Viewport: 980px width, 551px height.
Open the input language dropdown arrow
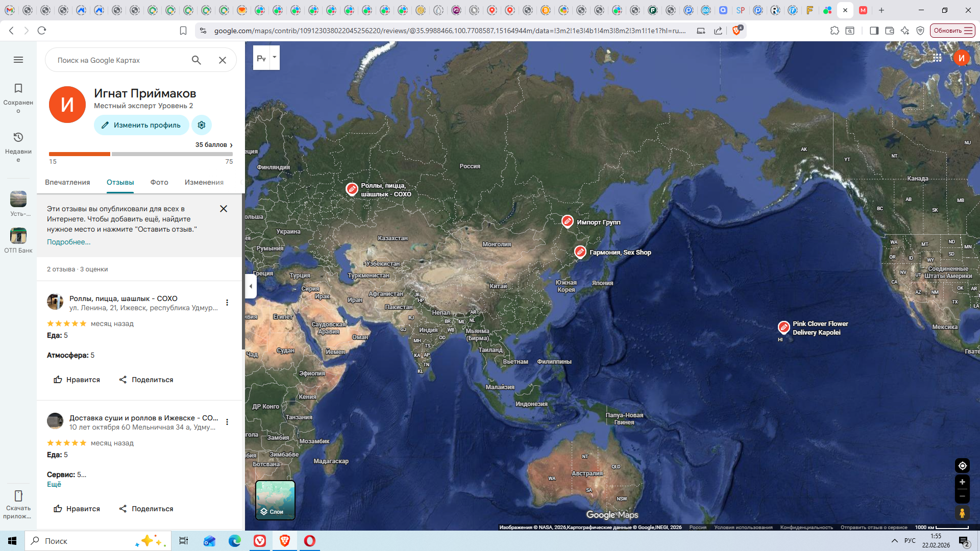coord(275,57)
